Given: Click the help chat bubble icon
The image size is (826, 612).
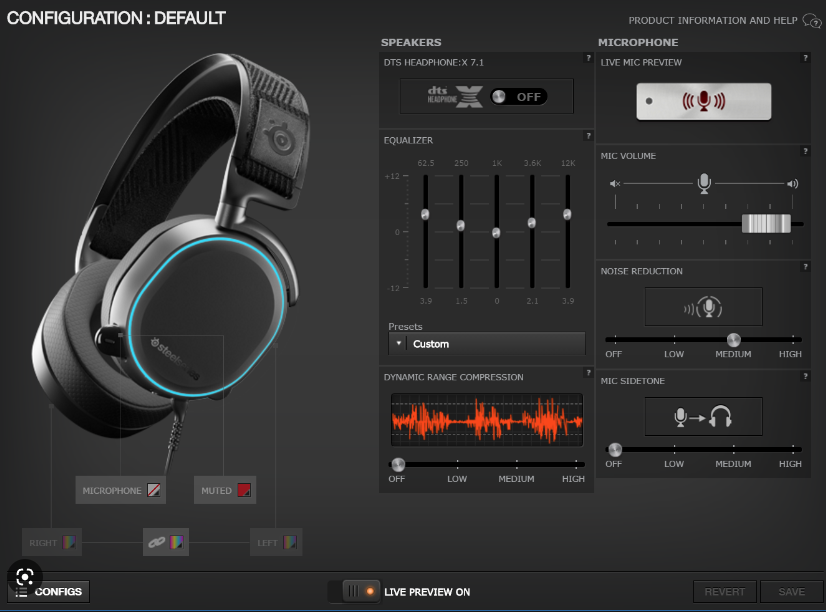Looking at the screenshot, I should (x=812, y=21).
